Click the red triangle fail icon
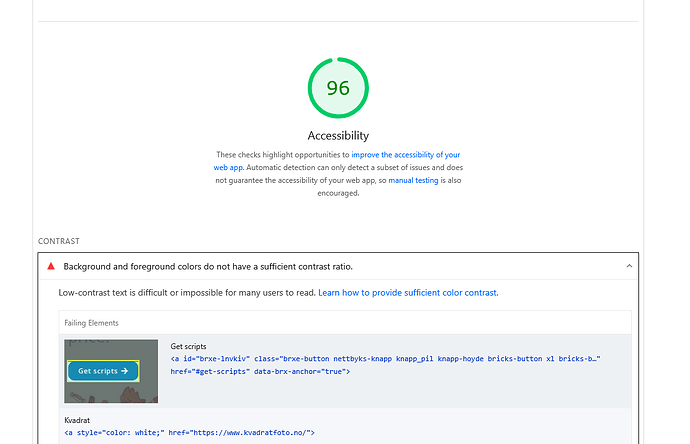 [51, 267]
